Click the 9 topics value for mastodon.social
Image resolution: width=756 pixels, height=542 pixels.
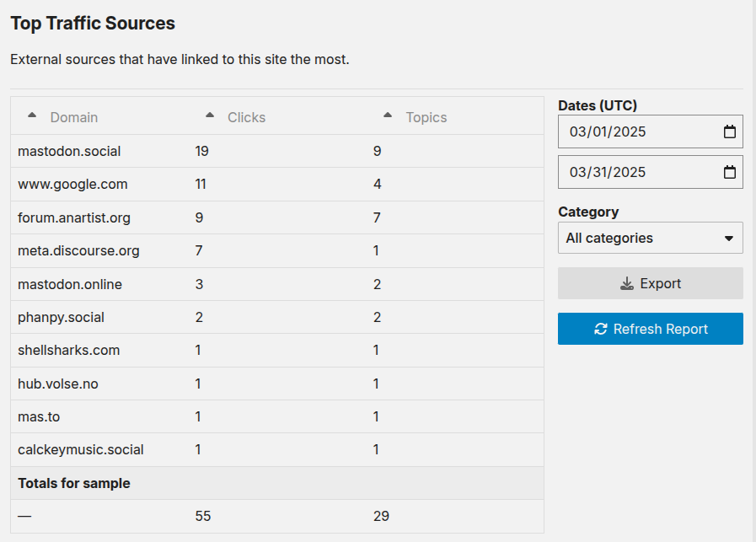click(377, 151)
